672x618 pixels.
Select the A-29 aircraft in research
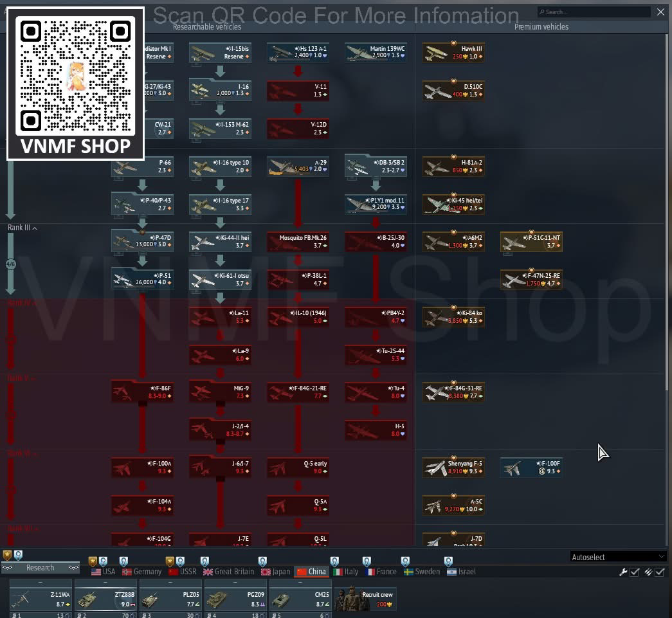coord(298,167)
